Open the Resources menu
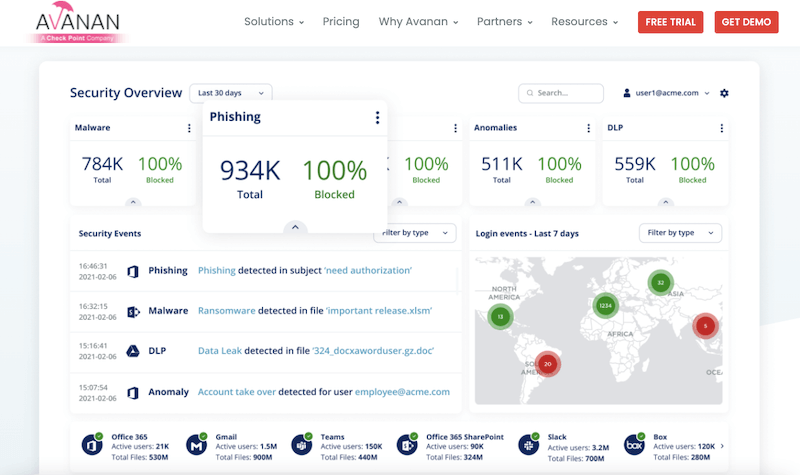This screenshot has width=800, height=475. (585, 22)
